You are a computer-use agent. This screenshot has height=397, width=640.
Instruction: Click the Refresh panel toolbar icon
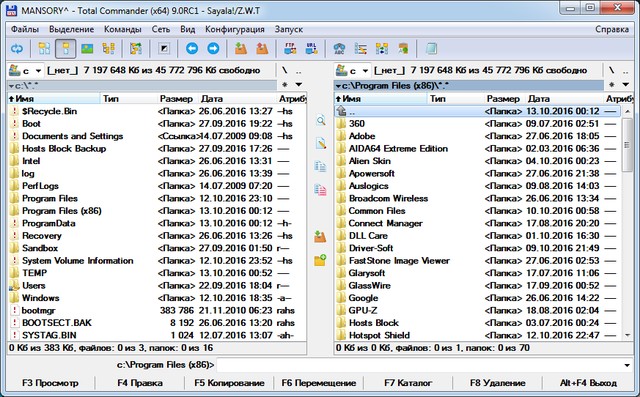point(17,49)
